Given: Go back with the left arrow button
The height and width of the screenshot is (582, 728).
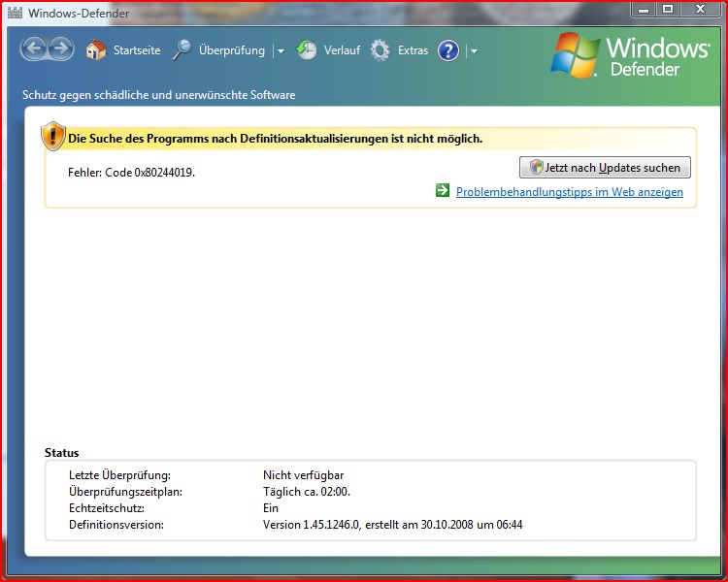Looking at the screenshot, I should (34, 48).
